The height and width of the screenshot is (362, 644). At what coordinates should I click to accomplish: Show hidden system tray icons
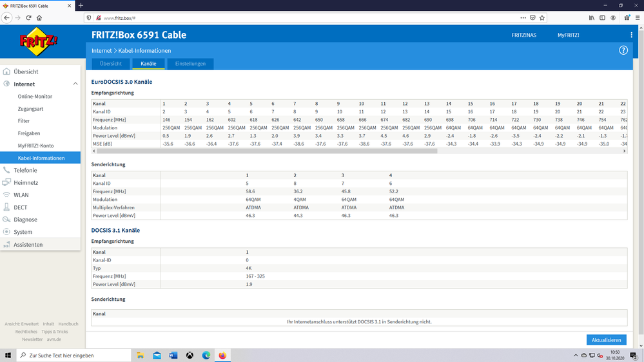coord(576,356)
